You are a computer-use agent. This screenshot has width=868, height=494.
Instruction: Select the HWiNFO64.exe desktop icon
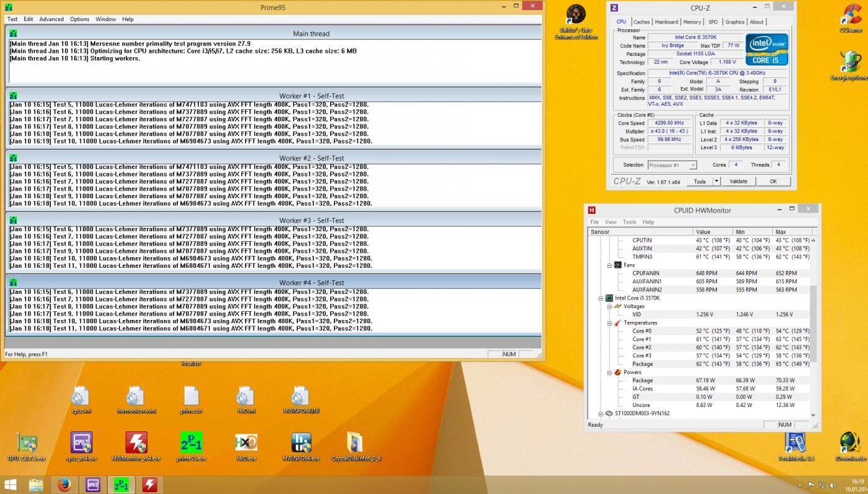pos(301,442)
